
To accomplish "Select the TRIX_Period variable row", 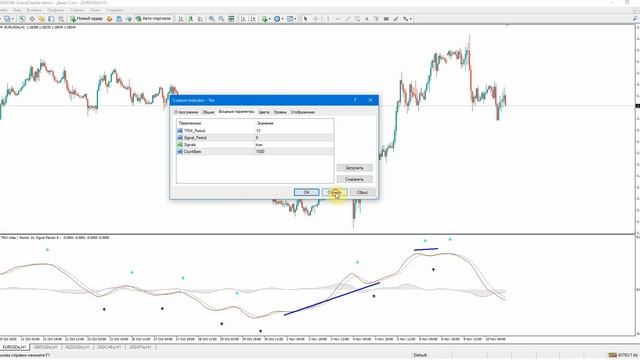I will pos(255,131).
